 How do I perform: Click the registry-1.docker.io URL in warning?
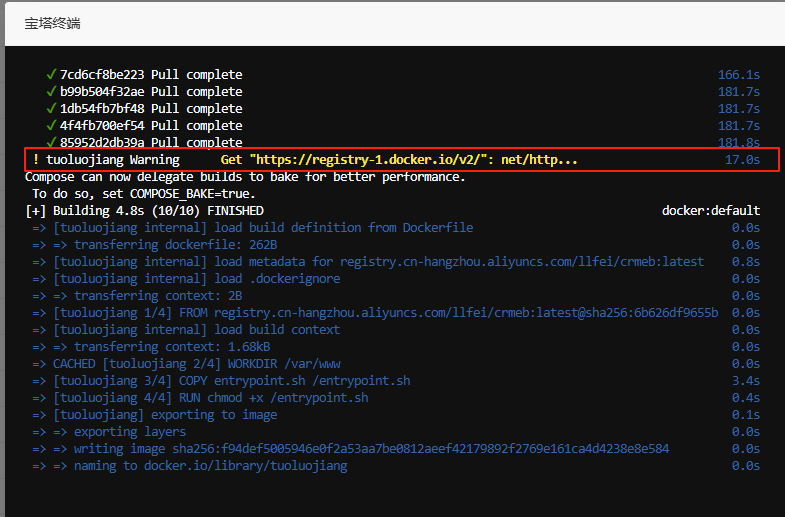click(368, 160)
